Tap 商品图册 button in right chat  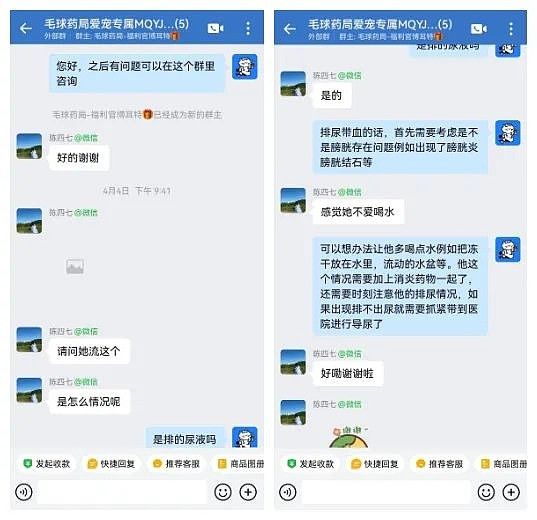(x=504, y=464)
